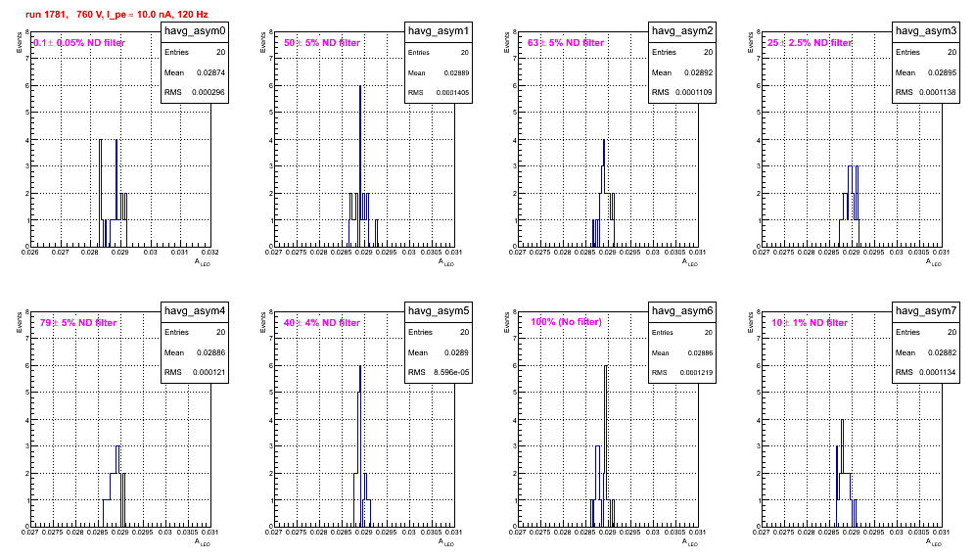Click the '50± 5% ND filter' label
The height and width of the screenshot is (560, 975).
click(x=322, y=43)
